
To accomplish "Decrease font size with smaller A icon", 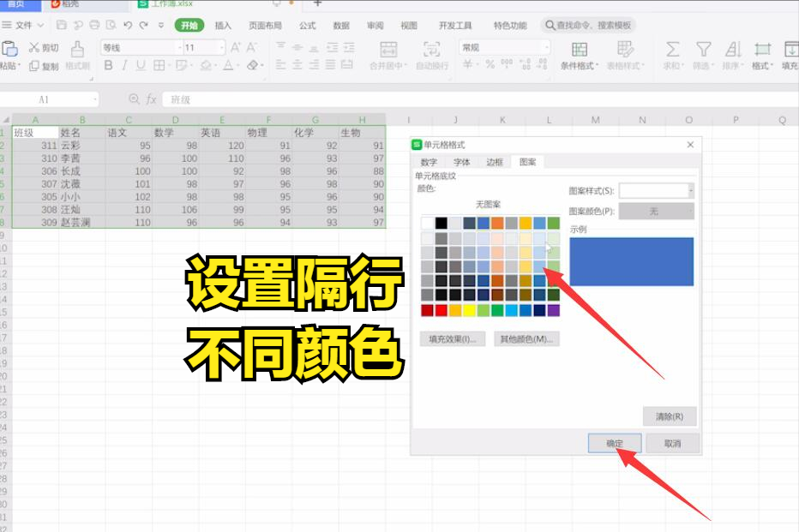I will click(x=251, y=47).
